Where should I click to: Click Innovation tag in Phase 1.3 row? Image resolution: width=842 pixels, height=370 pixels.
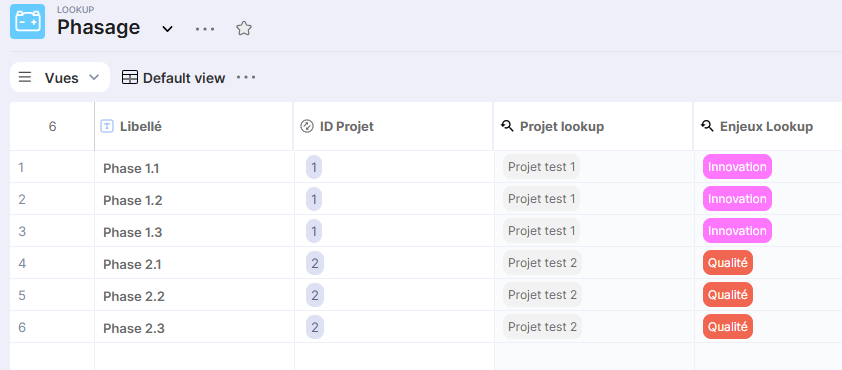(737, 231)
